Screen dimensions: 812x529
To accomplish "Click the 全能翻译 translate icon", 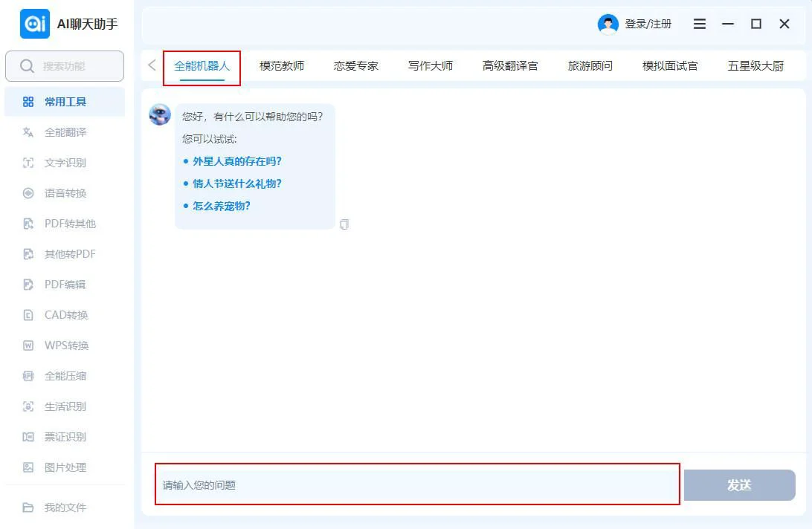I will (28, 132).
